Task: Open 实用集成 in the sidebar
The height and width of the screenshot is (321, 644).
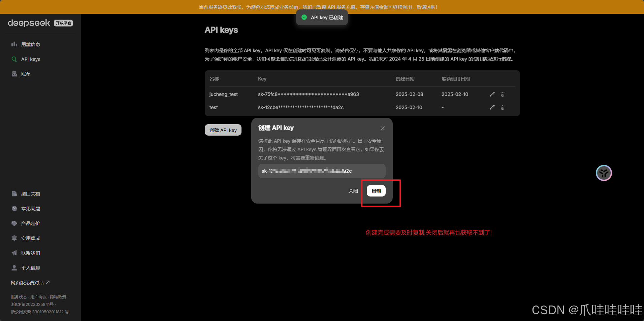Action: click(x=31, y=238)
